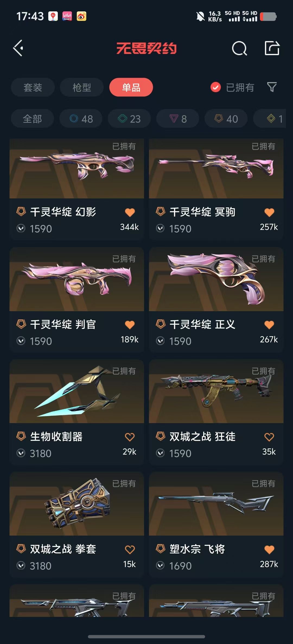The width and height of the screenshot is (293, 644).
Task: Open the 千灵华绽 冥驹 skin thumbnail
Action: point(216,168)
